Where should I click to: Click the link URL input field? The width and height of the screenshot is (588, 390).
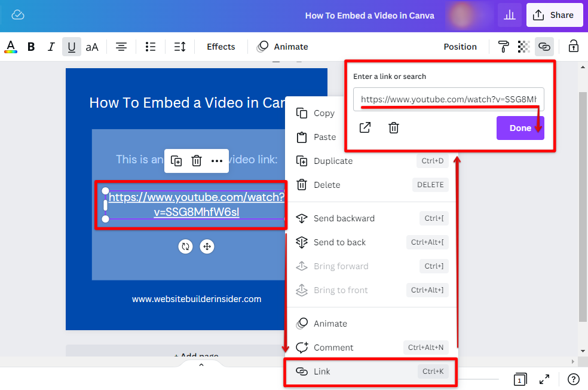(x=448, y=99)
